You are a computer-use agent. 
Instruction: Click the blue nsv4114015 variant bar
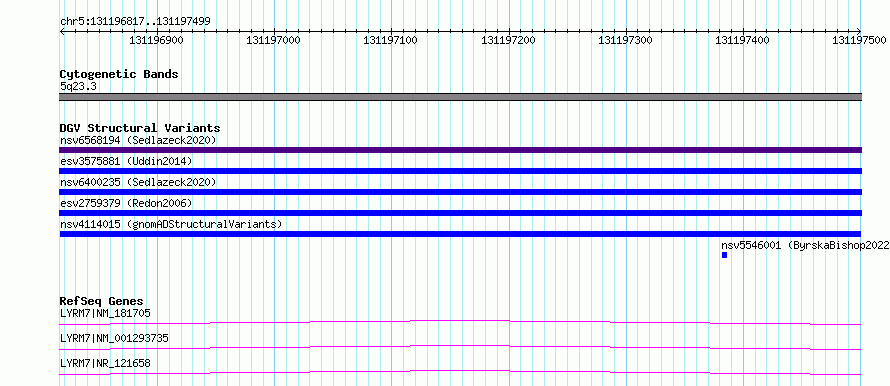tap(460, 234)
